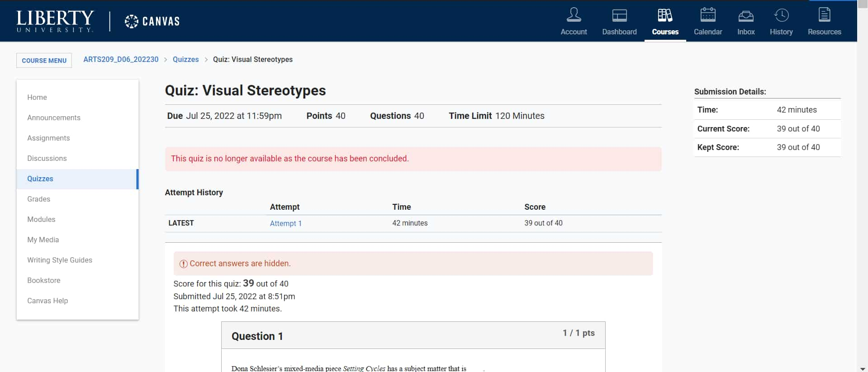Click the 'Attempt History' heading

pyautogui.click(x=194, y=193)
